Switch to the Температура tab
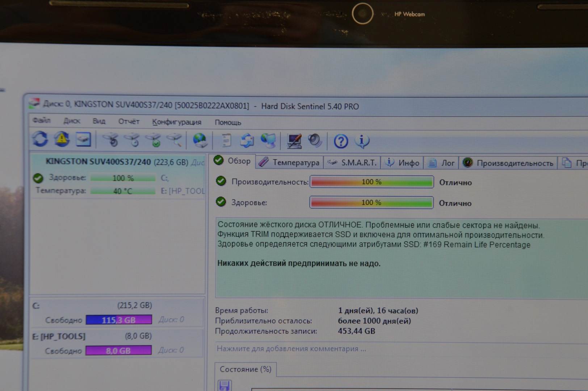 (290, 163)
